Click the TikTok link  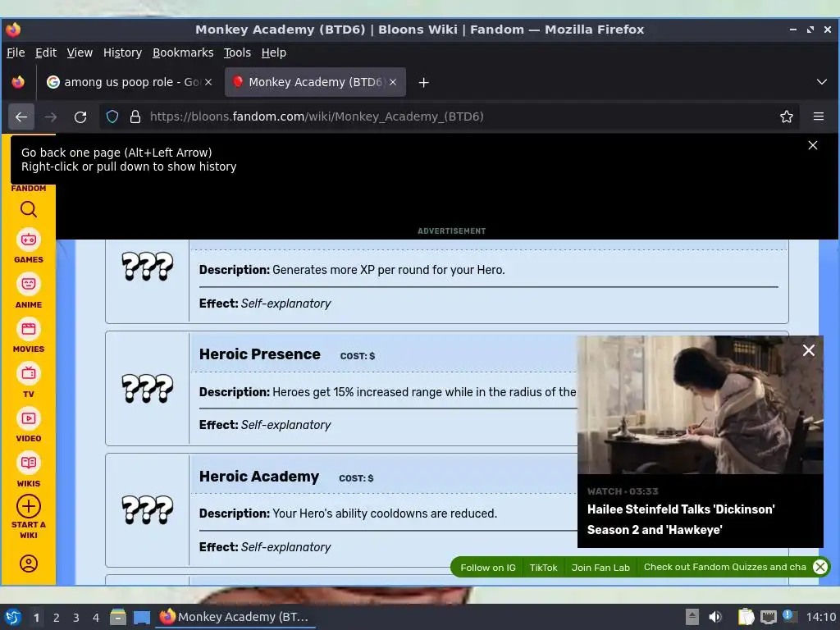[x=543, y=568]
